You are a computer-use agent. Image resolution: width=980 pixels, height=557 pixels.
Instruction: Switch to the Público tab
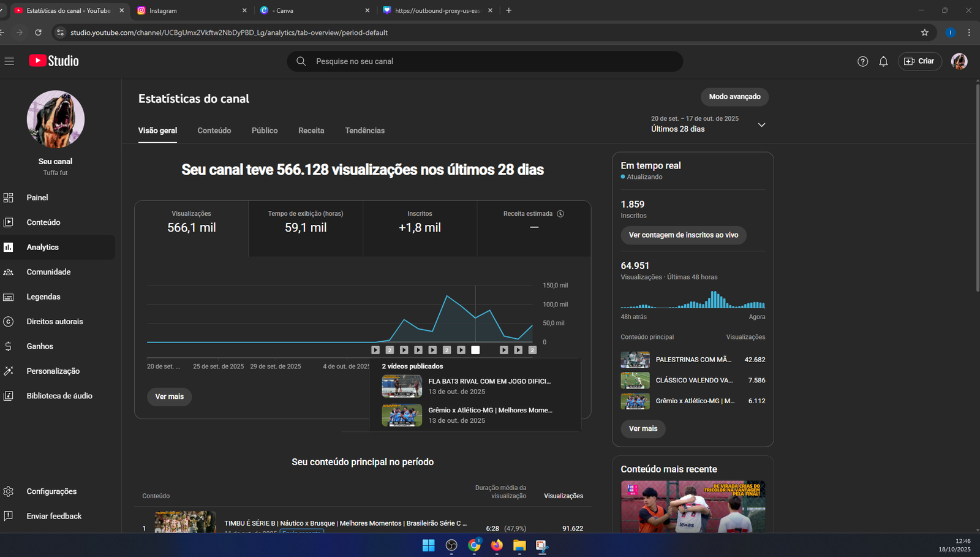pyautogui.click(x=265, y=131)
